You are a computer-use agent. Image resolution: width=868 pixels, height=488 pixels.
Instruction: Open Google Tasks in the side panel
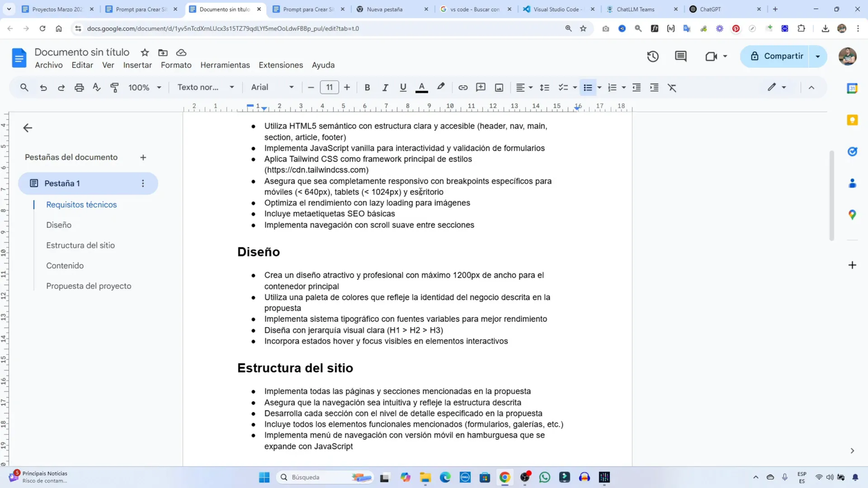[852, 151]
